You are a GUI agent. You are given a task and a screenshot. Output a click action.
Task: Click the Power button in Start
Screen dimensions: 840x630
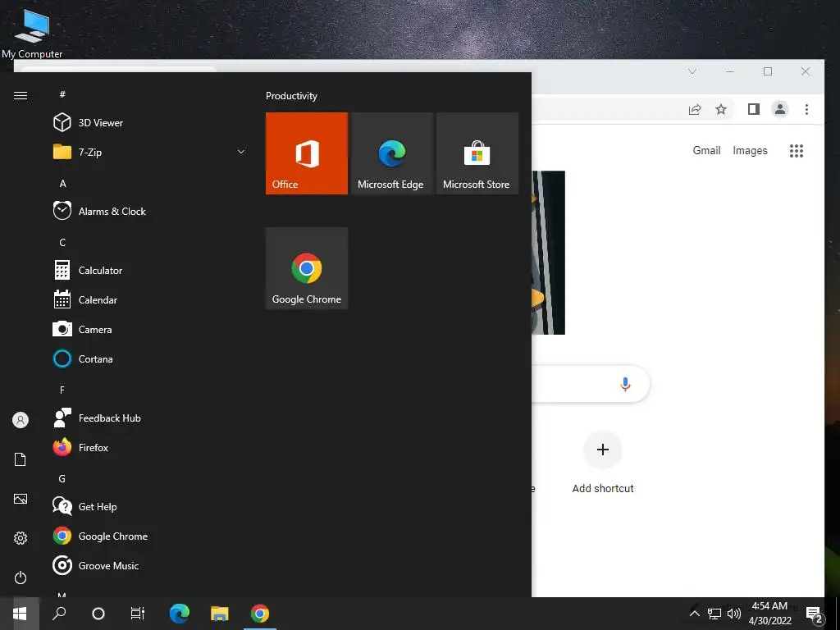pos(21,577)
